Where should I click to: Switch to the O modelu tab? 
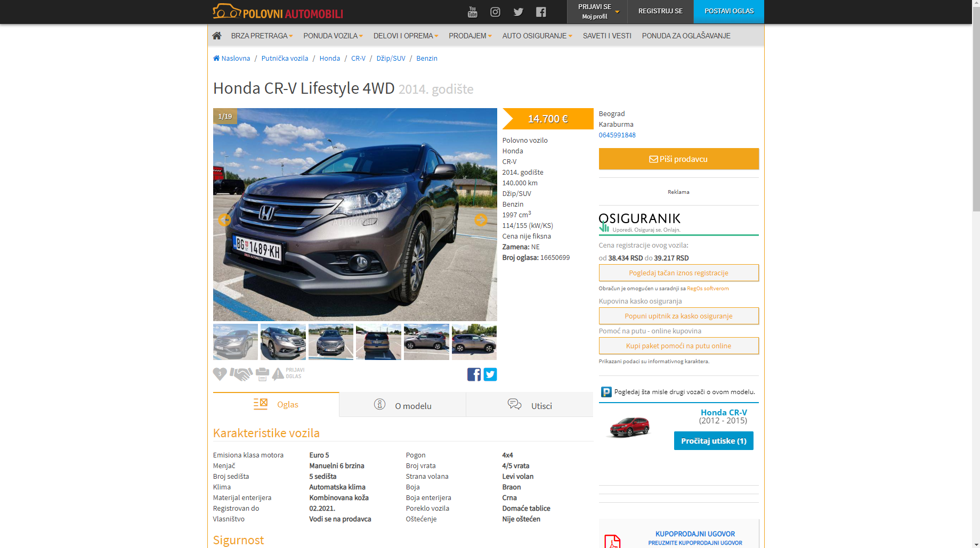(x=402, y=405)
